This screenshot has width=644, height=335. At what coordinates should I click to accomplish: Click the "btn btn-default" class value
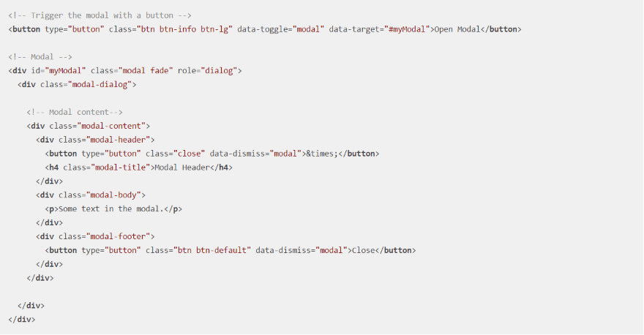(x=211, y=251)
